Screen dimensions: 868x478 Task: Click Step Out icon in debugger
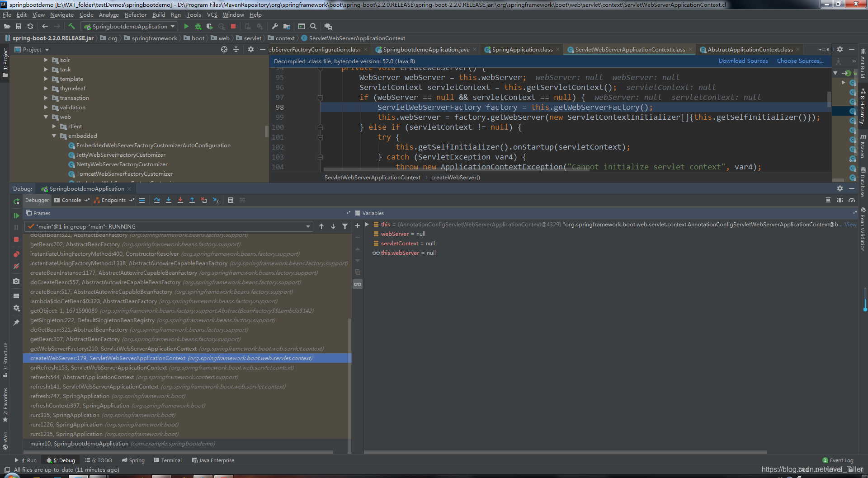(x=192, y=200)
